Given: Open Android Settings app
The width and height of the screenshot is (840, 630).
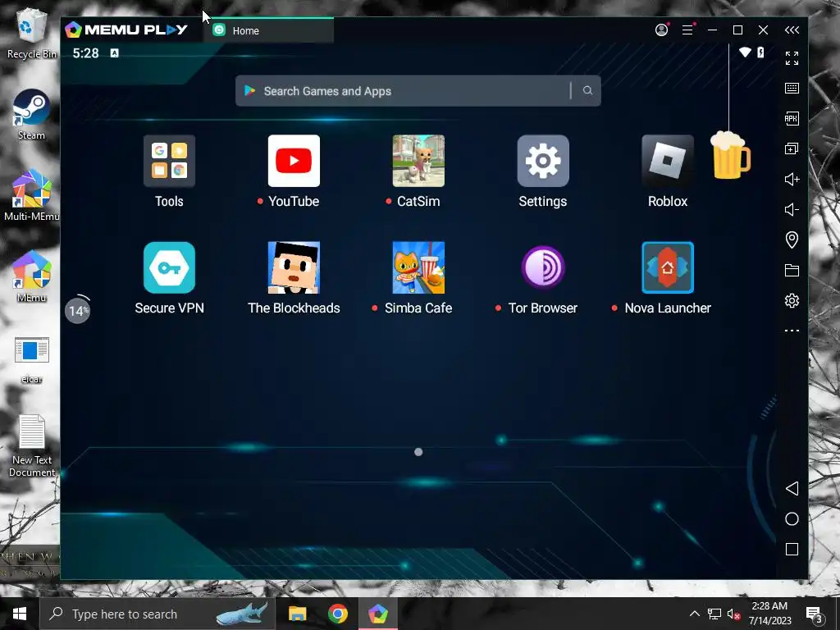Looking at the screenshot, I should pyautogui.click(x=543, y=161).
